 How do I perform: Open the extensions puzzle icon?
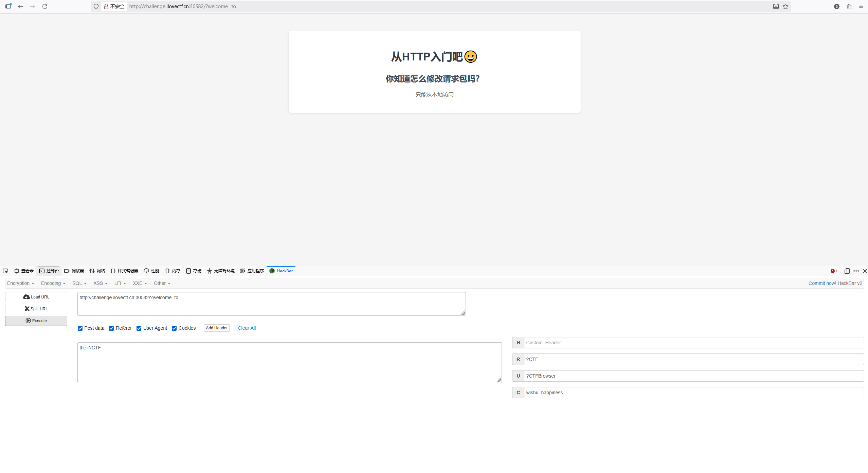coord(849,6)
